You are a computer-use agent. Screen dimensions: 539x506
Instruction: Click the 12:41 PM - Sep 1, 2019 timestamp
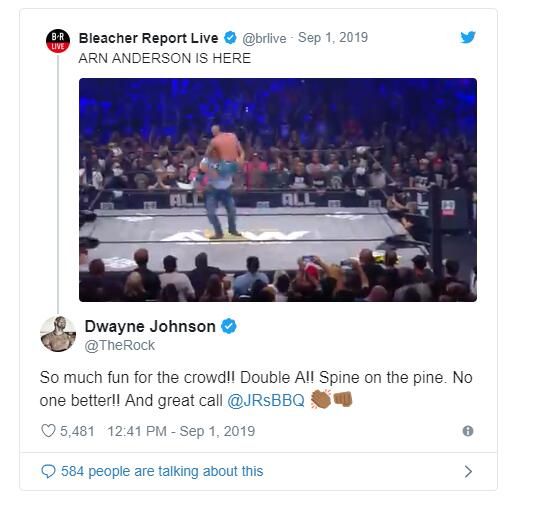coord(181,431)
